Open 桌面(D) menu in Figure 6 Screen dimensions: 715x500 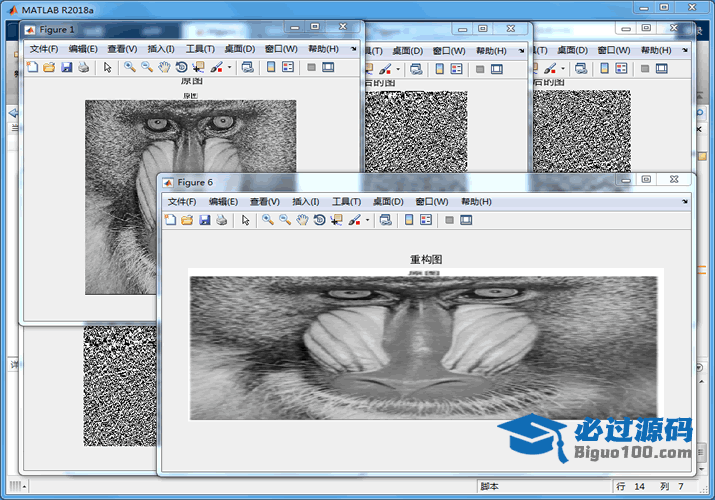pyautogui.click(x=388, y=201)
